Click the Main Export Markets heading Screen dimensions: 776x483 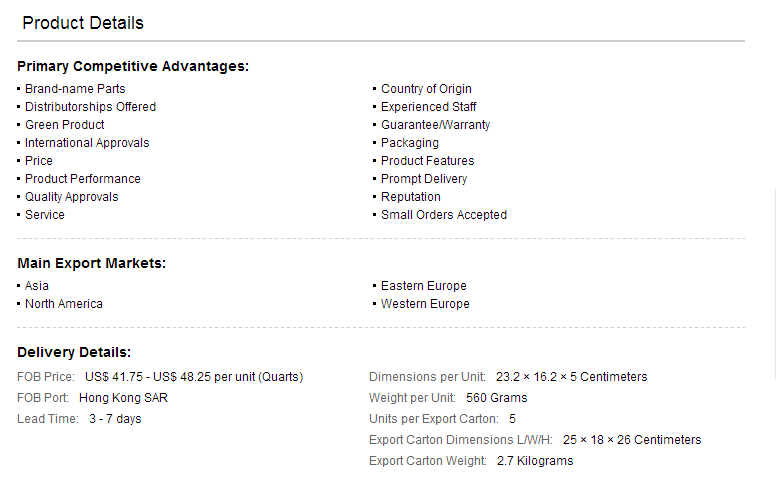(x=92, y=263)
